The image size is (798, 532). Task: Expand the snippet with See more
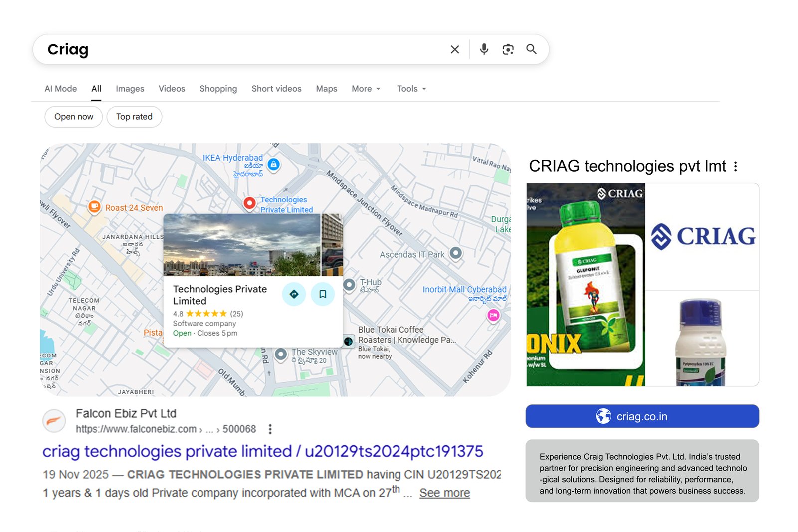(444, 493)
